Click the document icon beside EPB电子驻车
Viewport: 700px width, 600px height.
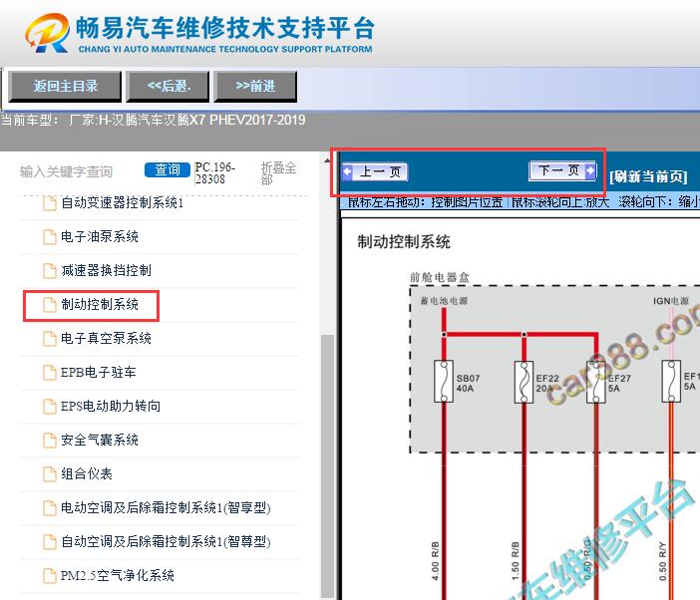pos(50,373)
